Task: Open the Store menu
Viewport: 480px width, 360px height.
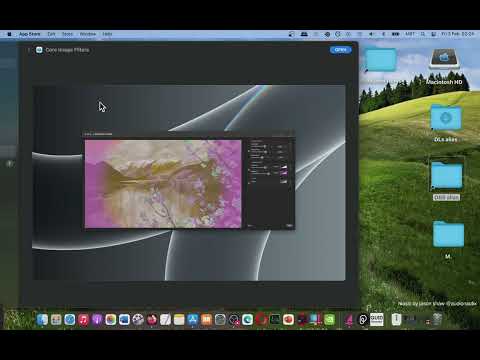Action: pos(67,34)
